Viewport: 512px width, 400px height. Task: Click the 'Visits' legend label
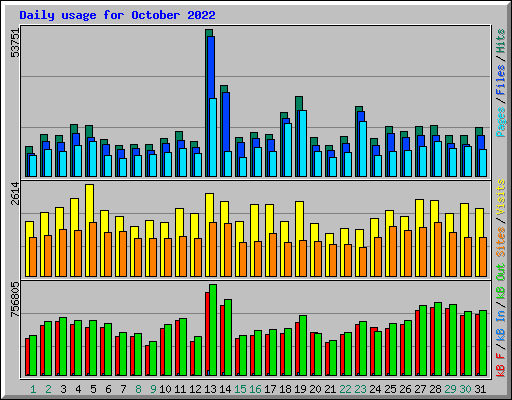point(501,197)
